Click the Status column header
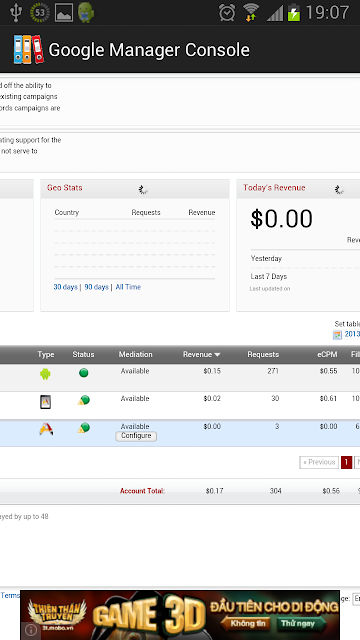 pos(83,354)
